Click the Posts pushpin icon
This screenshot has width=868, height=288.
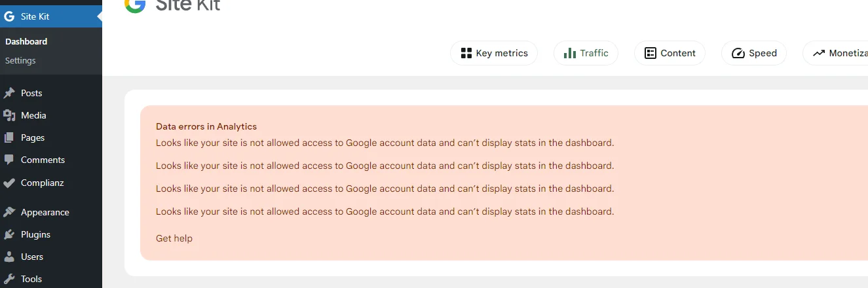[x=9, y=93]
